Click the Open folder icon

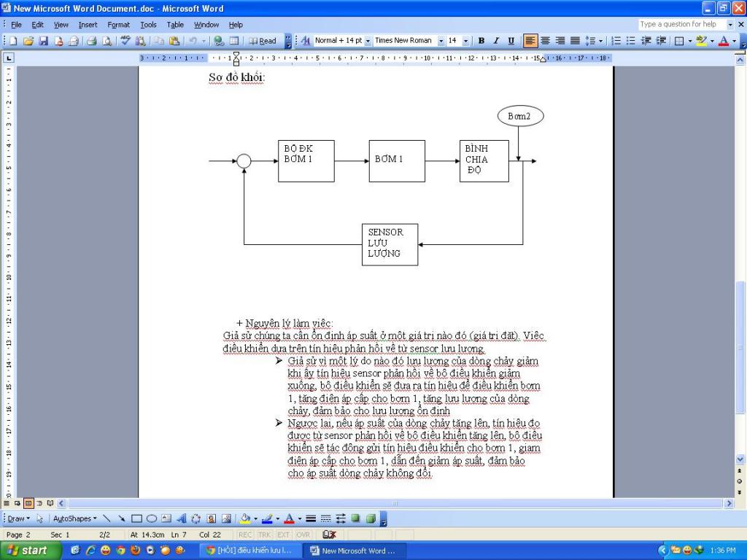pyautogui.click(x=28, y=41)
